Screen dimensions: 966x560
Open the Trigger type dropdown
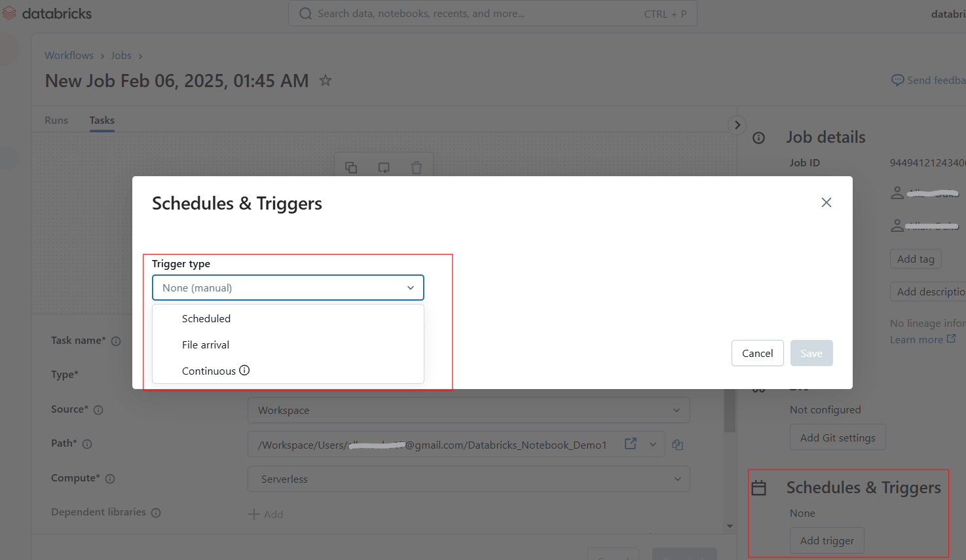click(x=288, y=288)
